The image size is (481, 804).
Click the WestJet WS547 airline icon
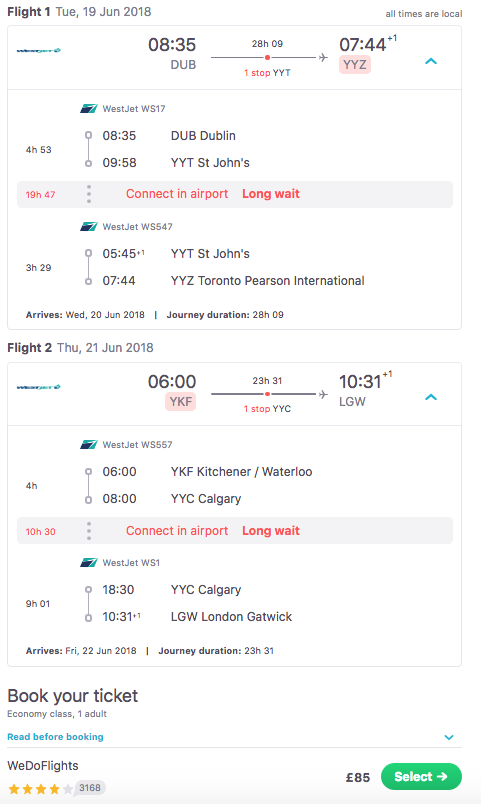[88, 227]
